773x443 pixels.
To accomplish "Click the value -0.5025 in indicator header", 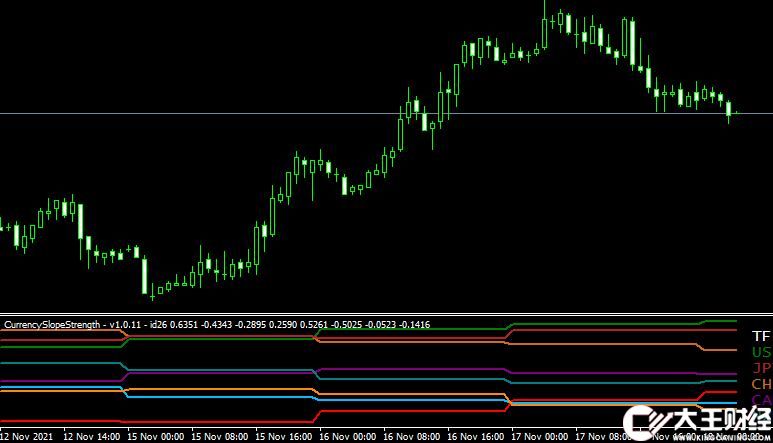I will [346, 325].
